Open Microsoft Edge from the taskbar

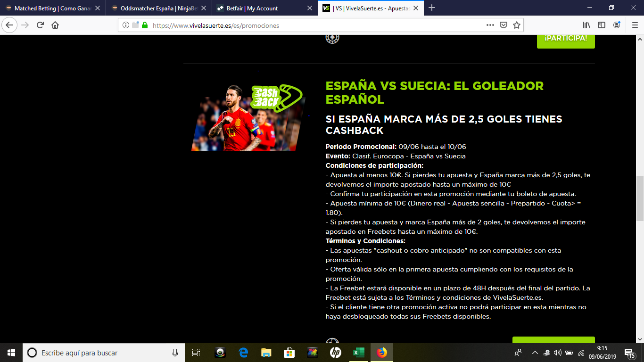point(243,353)
